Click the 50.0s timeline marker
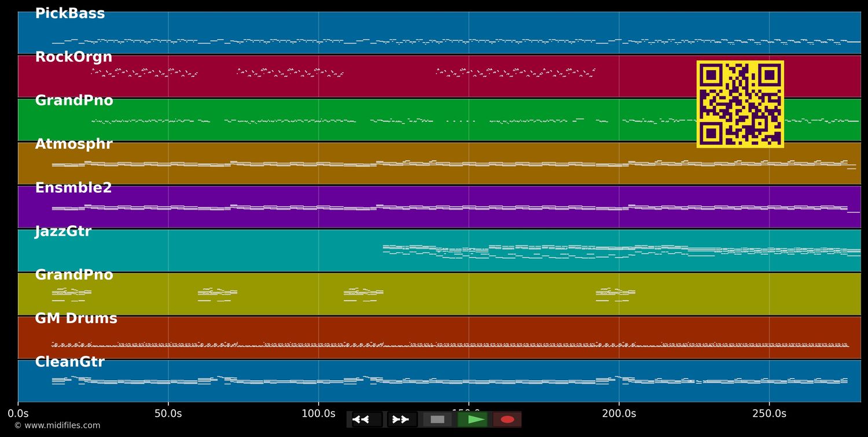This screenshot has width=868, height=437. [x=168, y=414]
